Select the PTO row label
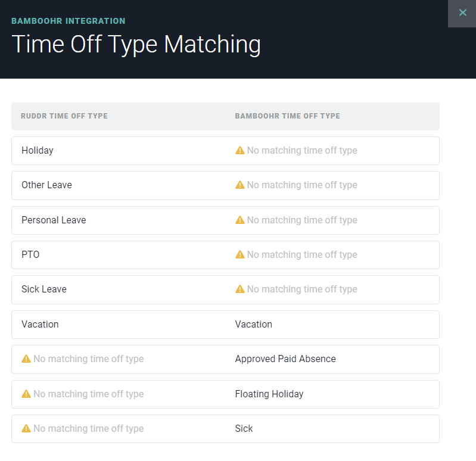Viewport: 476px width, 461px height. point(30,255)
